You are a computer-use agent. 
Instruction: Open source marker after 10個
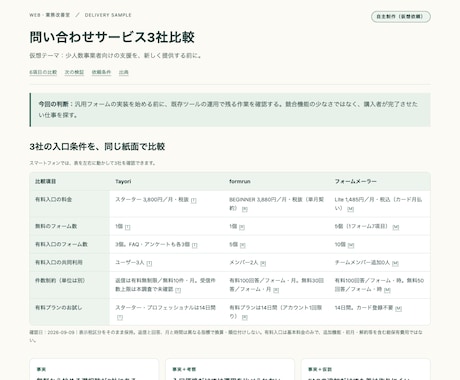pos(351,245)
